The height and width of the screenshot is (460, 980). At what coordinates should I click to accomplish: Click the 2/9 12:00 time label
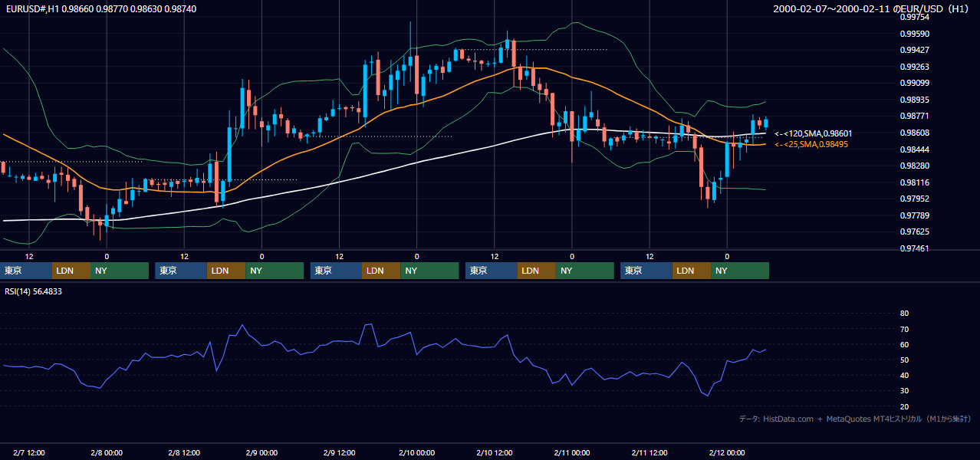[x=339, y=453]
